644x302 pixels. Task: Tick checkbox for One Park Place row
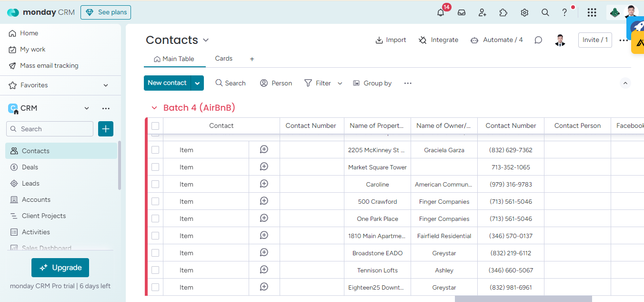[x=155, y=219]
